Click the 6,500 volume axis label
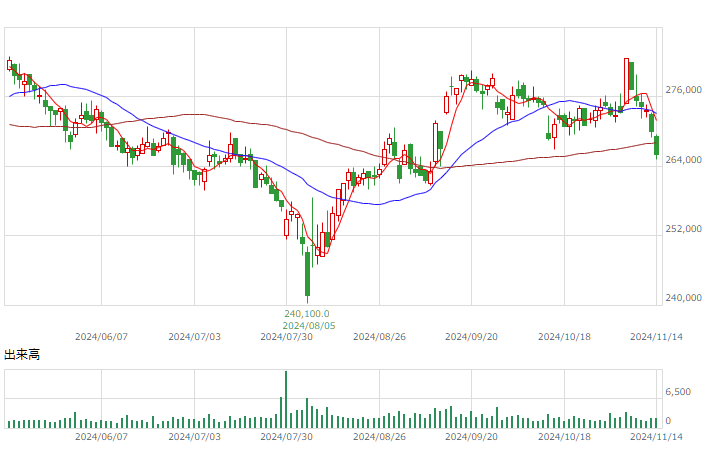The image size is (703, 449). (678, 392)
